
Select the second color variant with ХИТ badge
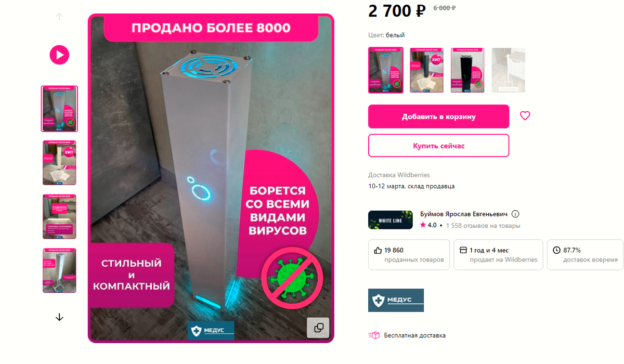tap(427, 70)
